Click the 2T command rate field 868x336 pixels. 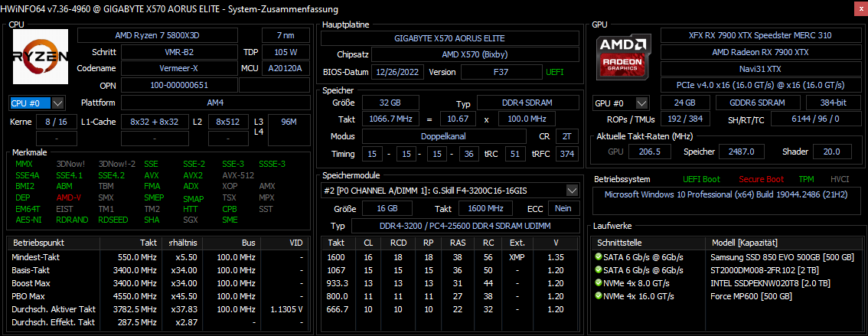coord(566,136)
